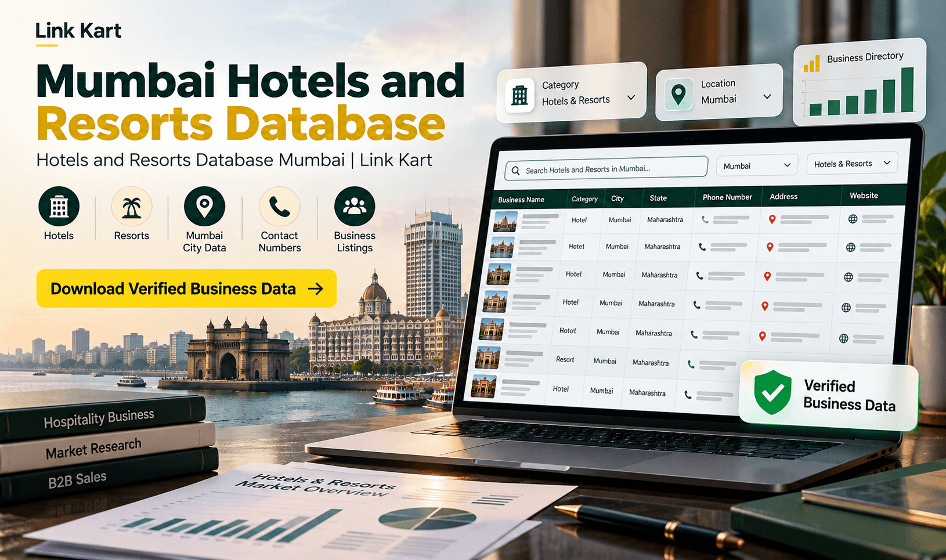Image resolution: width=946 pixels, height=560 pixels.
Task: Click the website globe icon in first row
Action: [x=853, y=219]
